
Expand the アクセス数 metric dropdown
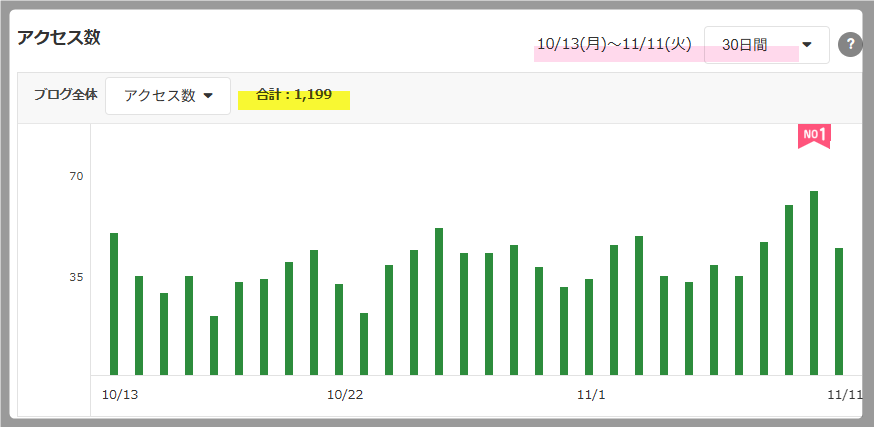point(168,96)
